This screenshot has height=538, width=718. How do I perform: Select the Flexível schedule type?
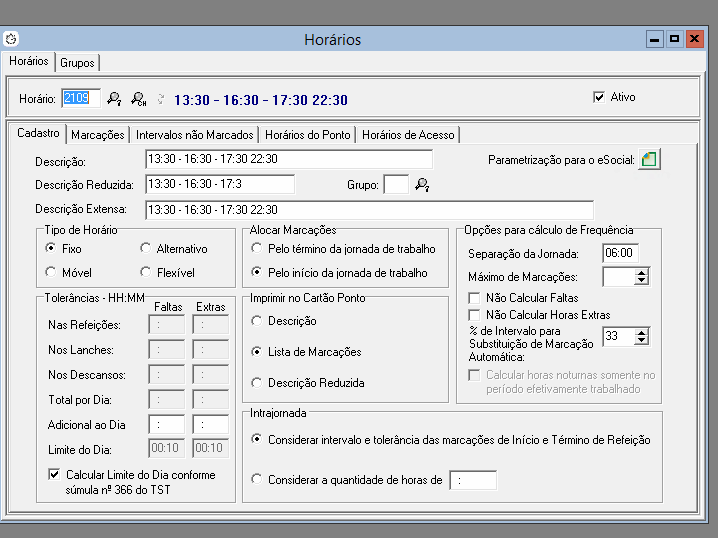147,272
